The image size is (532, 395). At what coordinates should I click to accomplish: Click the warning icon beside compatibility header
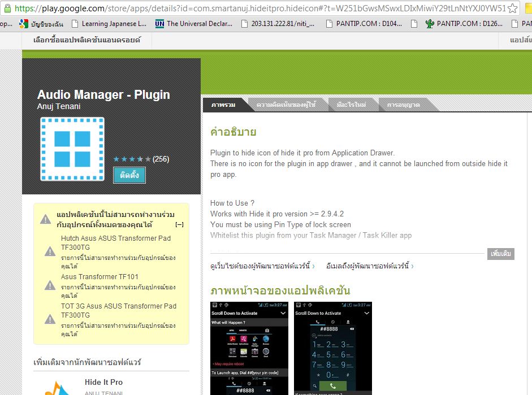point(45,219)
